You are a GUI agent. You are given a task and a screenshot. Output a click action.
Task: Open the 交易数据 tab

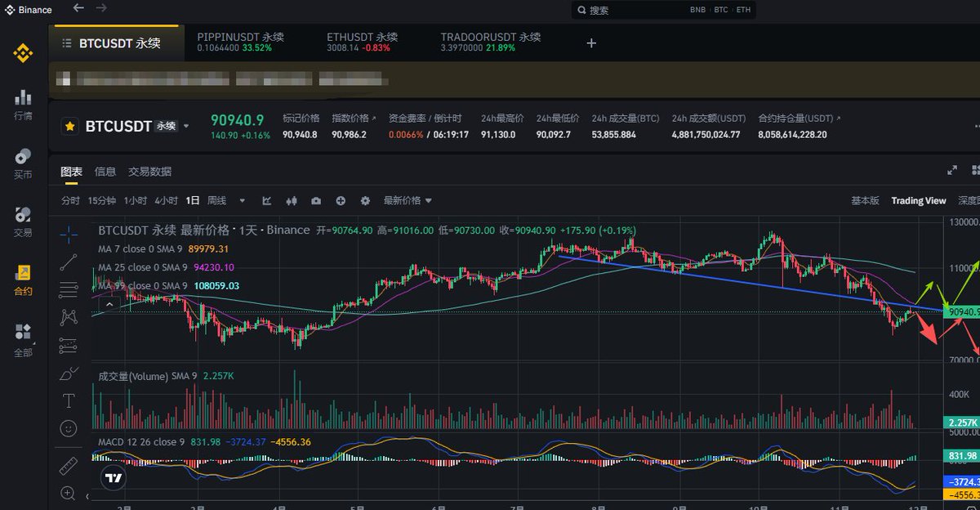149,172
